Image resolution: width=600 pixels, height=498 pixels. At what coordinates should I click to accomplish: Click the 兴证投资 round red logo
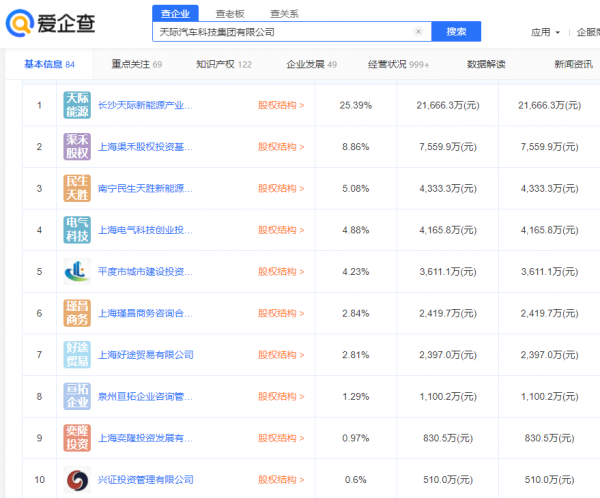[77, 479]
